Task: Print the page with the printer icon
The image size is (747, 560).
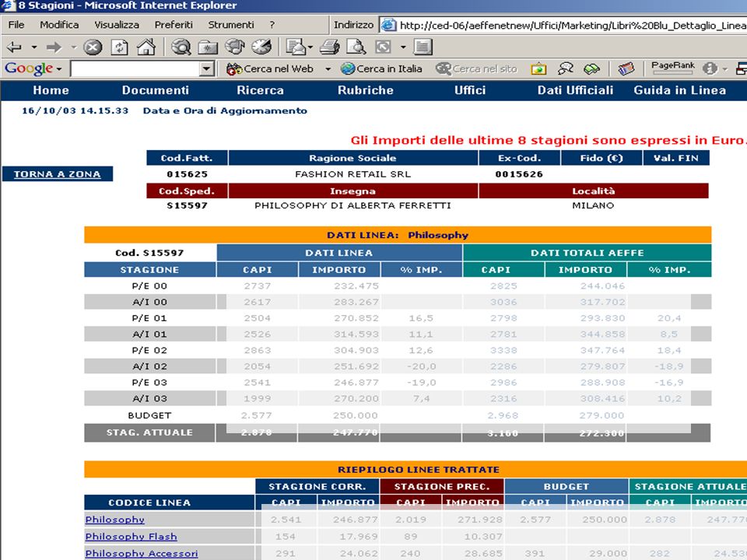Action: point(330,47)
